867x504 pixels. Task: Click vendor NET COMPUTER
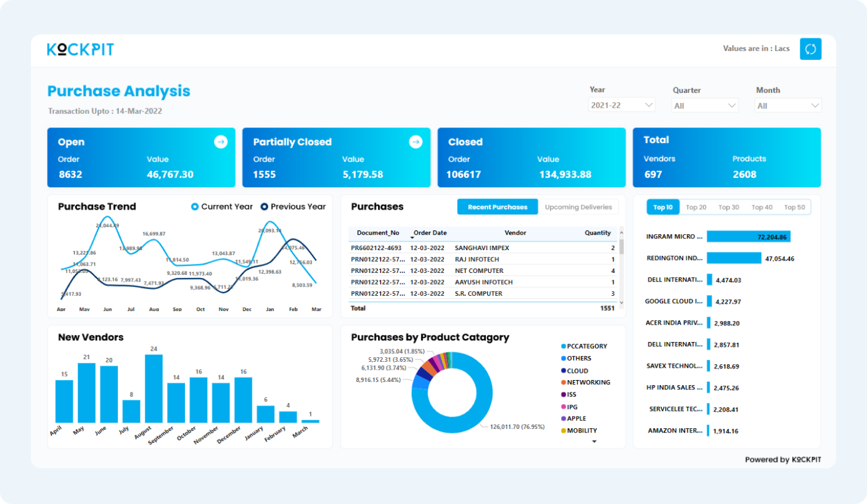[x=479, y=271]
